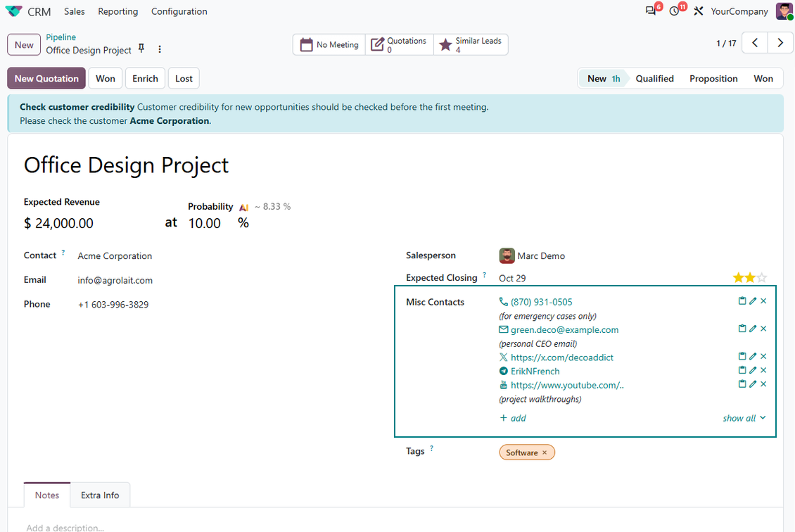Expand misc contacts with show all

(x=744, y=418)
